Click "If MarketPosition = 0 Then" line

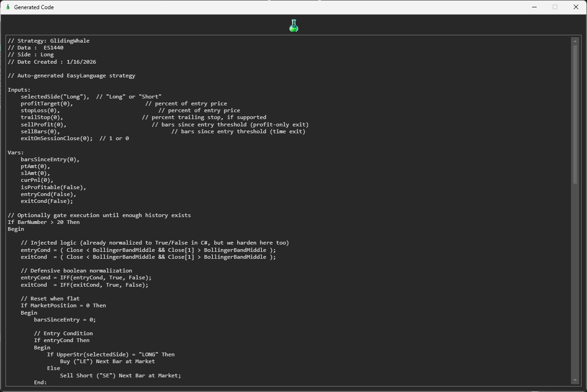click(63, 305)
